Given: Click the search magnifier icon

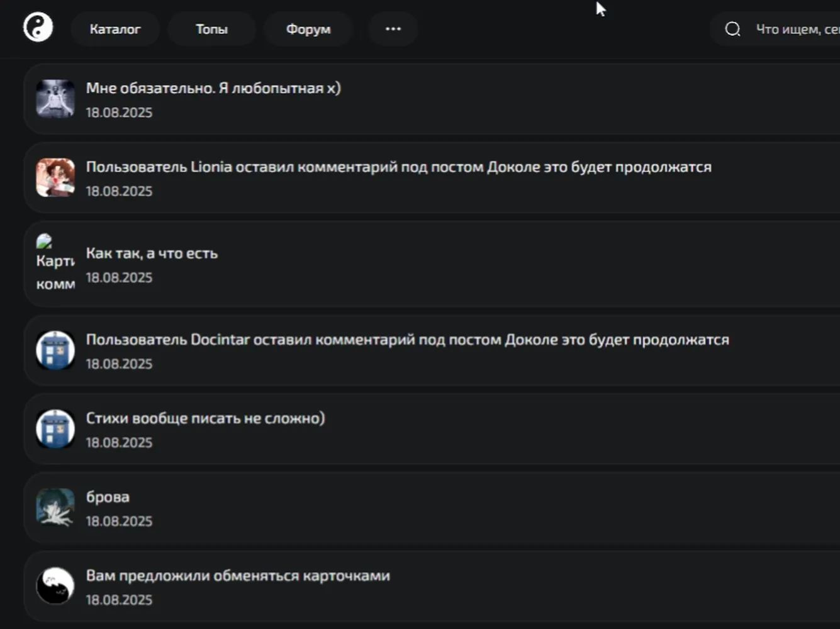Looking at the screenshot, I should pyautogui.click(x=732, y=29).
